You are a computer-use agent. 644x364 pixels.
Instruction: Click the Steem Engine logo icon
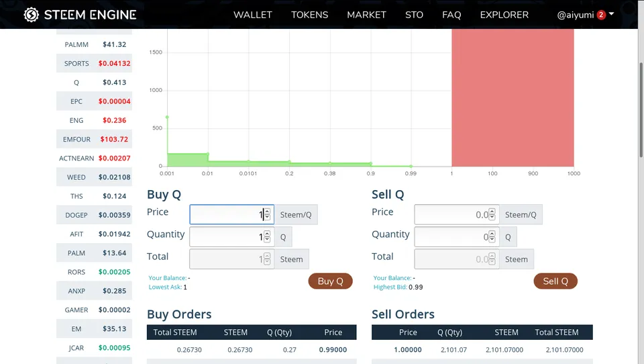point(32,15)
